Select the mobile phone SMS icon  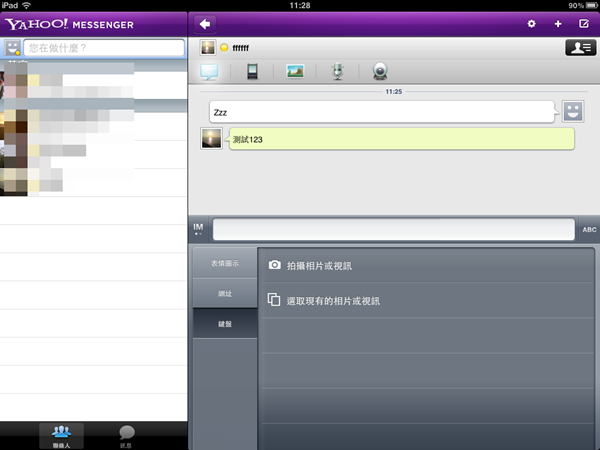pos(252,71)
